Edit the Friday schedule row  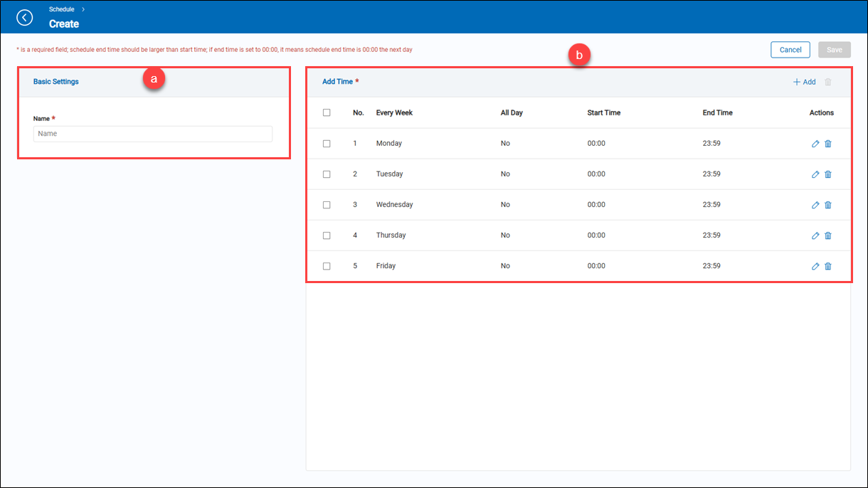click(x=815, y=266)
